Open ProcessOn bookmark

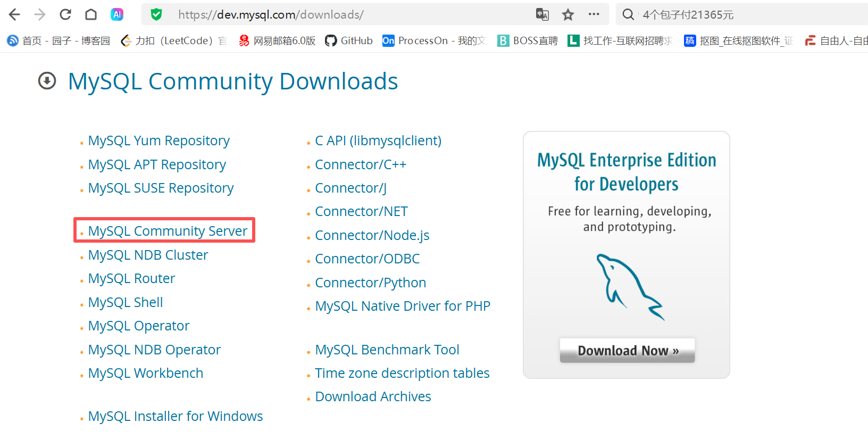click(x=434, y=40)
